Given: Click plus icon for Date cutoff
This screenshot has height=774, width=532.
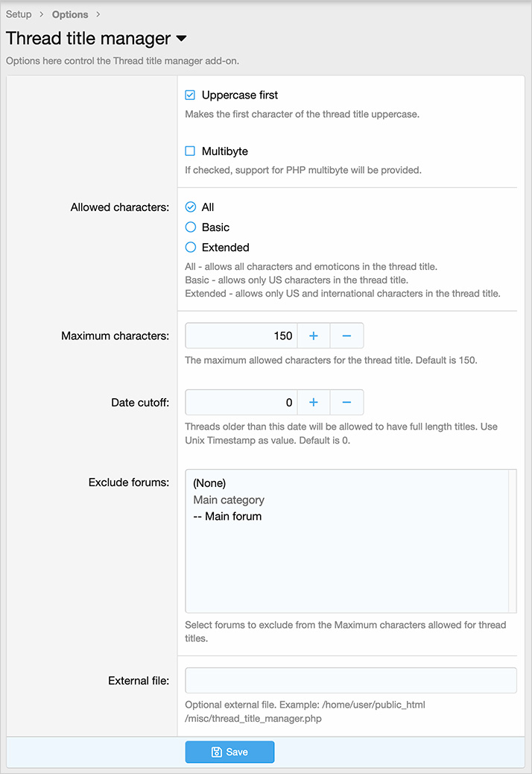Looking at the screenshot, I should point(314,403).
